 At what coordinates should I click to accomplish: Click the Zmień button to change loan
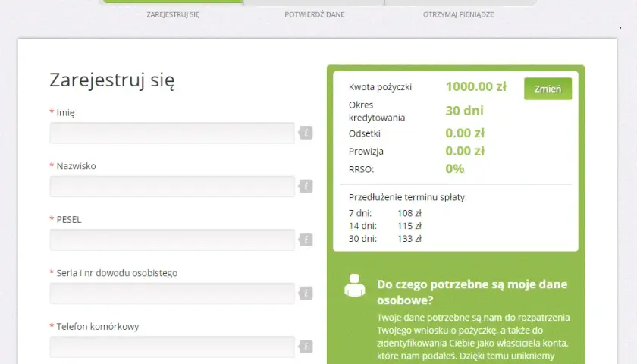tap(548, 89)
